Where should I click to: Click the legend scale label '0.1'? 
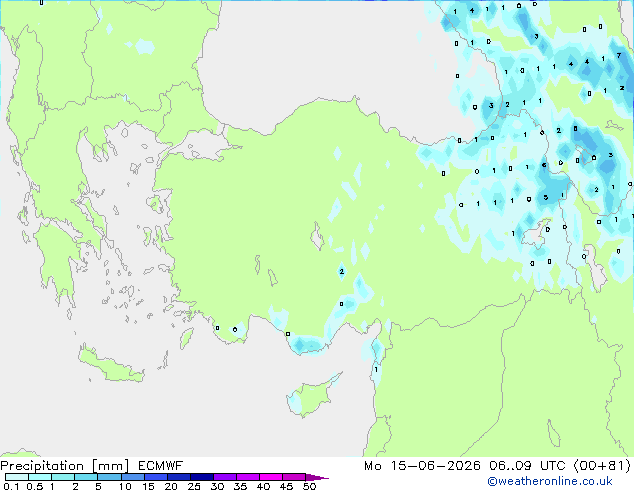click(11, 486)
